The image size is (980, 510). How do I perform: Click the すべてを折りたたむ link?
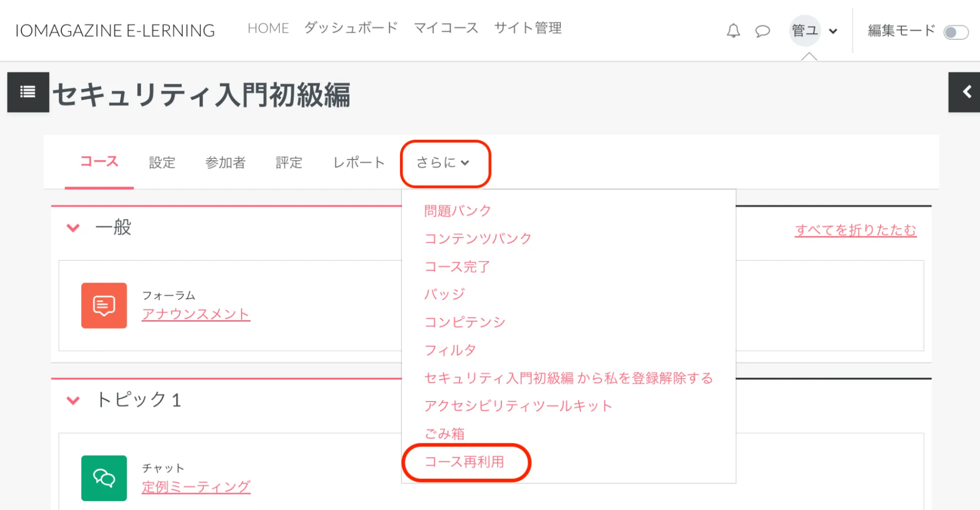point(855,230)
